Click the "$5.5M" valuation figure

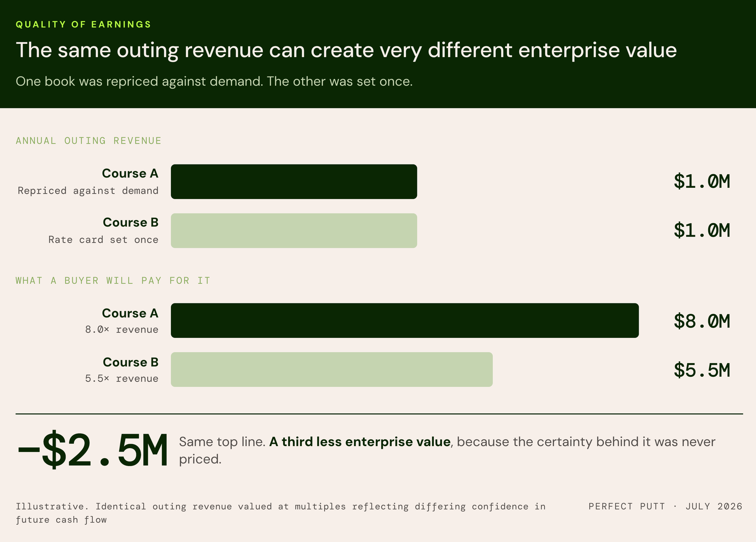coord(702,370)
